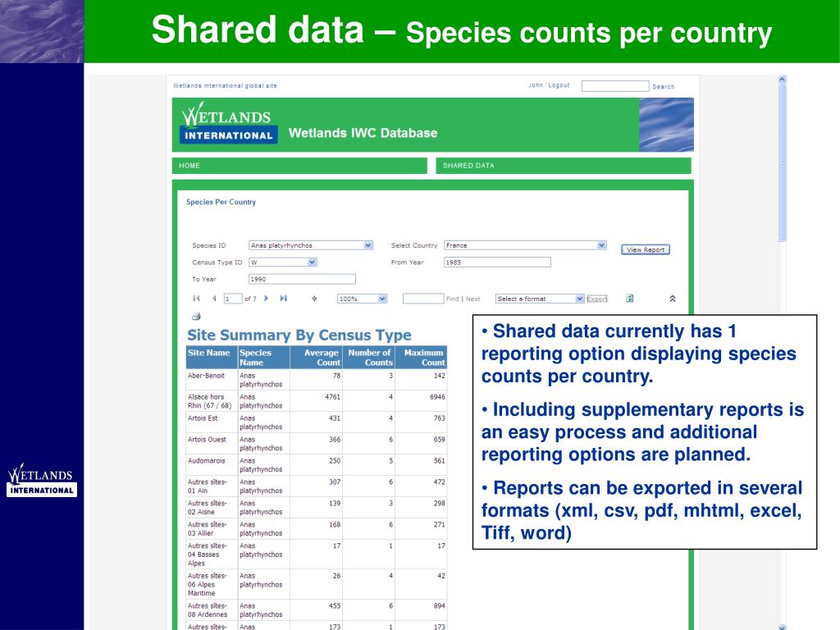Go to next report page

click(267, 299)
